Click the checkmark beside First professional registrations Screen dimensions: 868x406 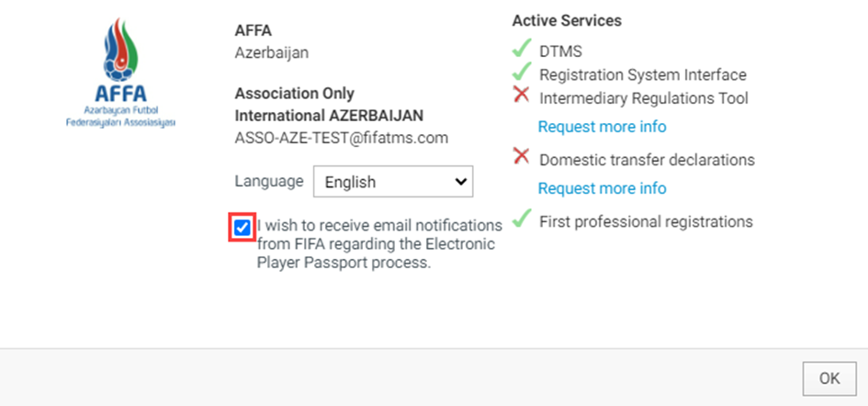522,219
